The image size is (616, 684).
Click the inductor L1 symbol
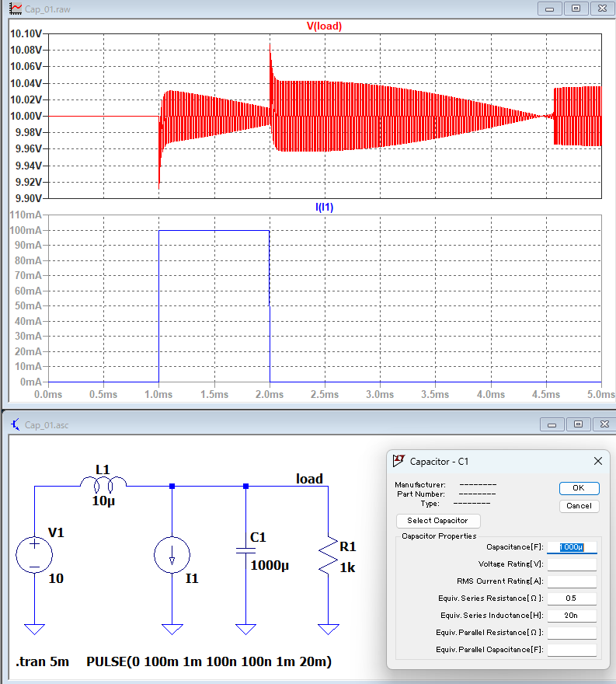[x=103, y=486]
